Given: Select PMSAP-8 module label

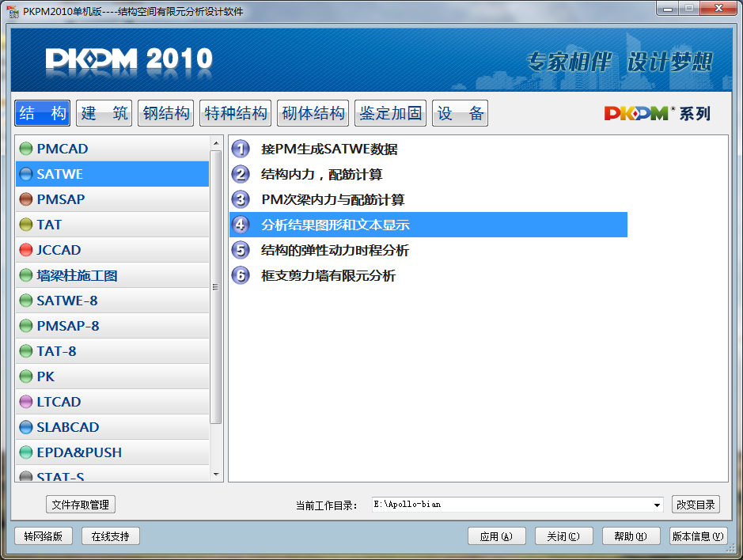Looking at the screenshot, I should click(68, 326).
